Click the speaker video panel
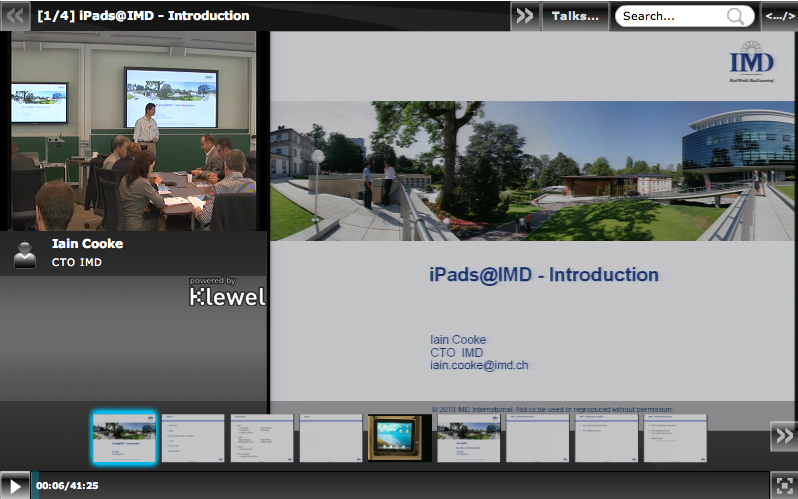 tap(133, 131)
